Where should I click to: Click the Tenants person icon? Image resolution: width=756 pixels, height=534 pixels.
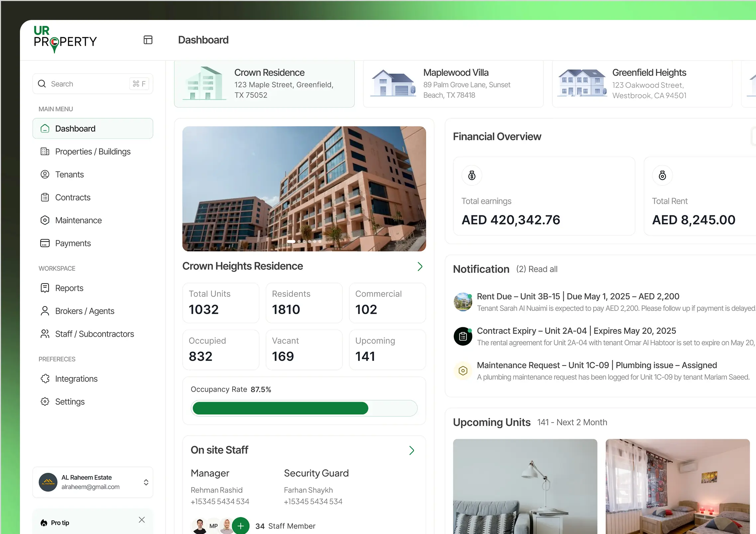[45, 174]
